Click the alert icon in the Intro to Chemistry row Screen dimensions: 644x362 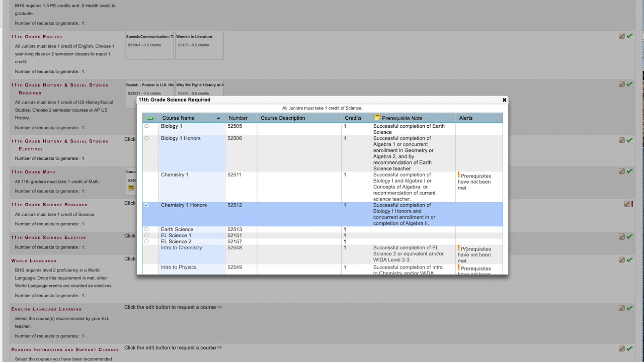[458, 248]
